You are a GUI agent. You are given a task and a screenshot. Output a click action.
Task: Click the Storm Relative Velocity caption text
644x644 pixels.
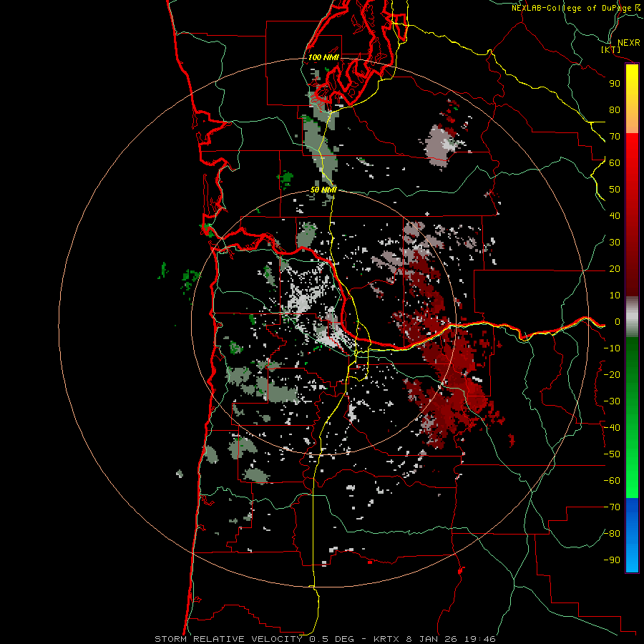[325, 639]
